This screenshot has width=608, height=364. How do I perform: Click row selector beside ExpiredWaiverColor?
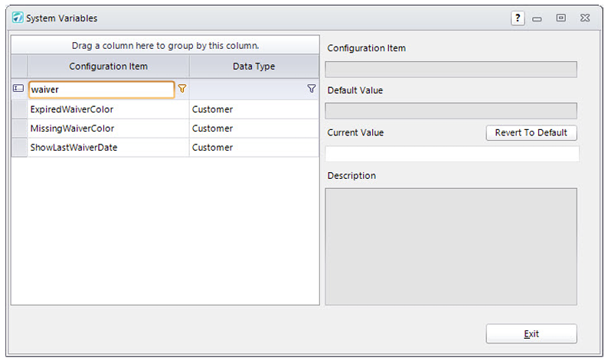(x=19, y=109)
